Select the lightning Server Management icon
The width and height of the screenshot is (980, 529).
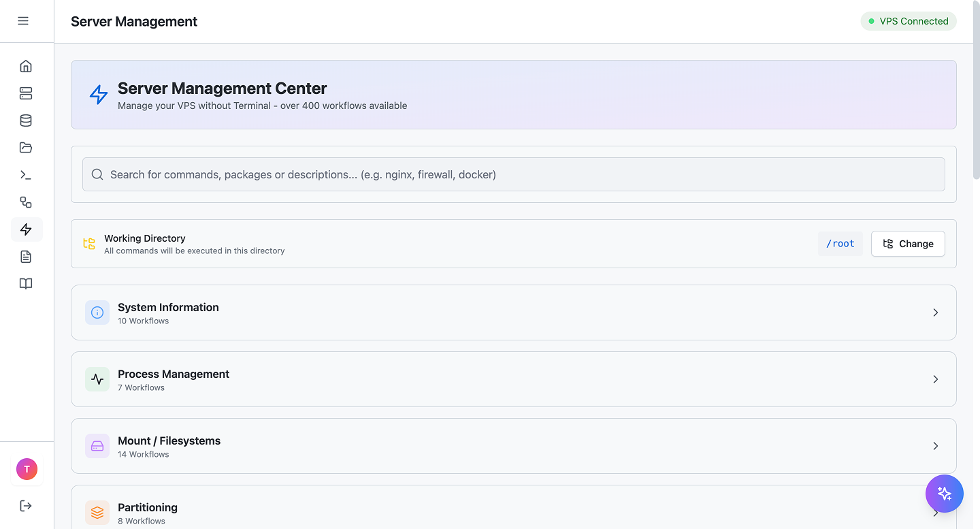[x=26, y=229]
